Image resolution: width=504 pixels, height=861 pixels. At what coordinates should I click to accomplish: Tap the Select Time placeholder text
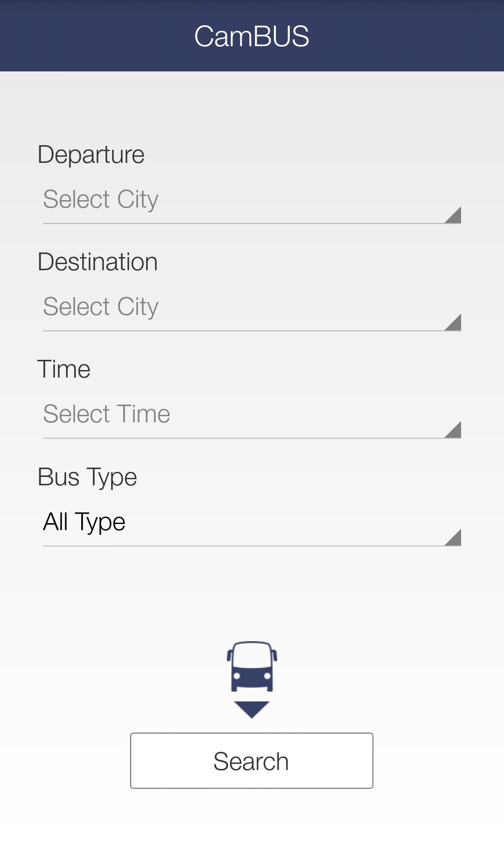(x=106, y=414)
